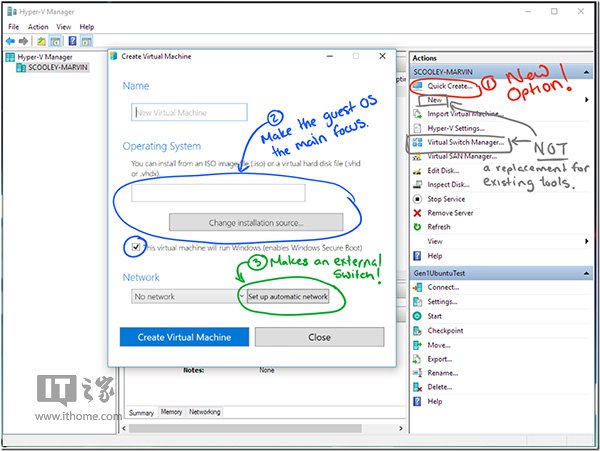Click the Checkpoint icon
The image size is (600, 451).
(417, 331)
